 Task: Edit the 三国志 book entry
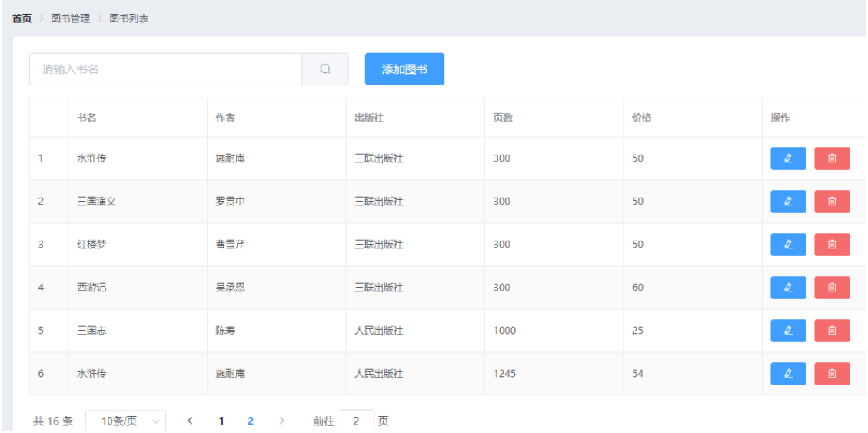[x=788, y=331]
